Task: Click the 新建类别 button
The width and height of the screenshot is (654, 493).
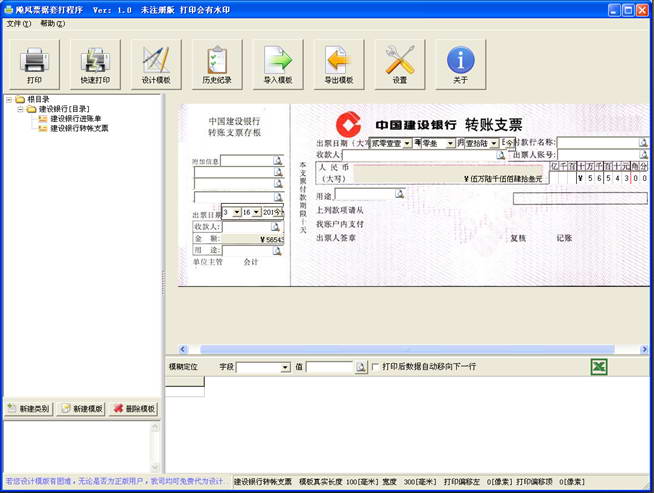Action: (29, 409)
